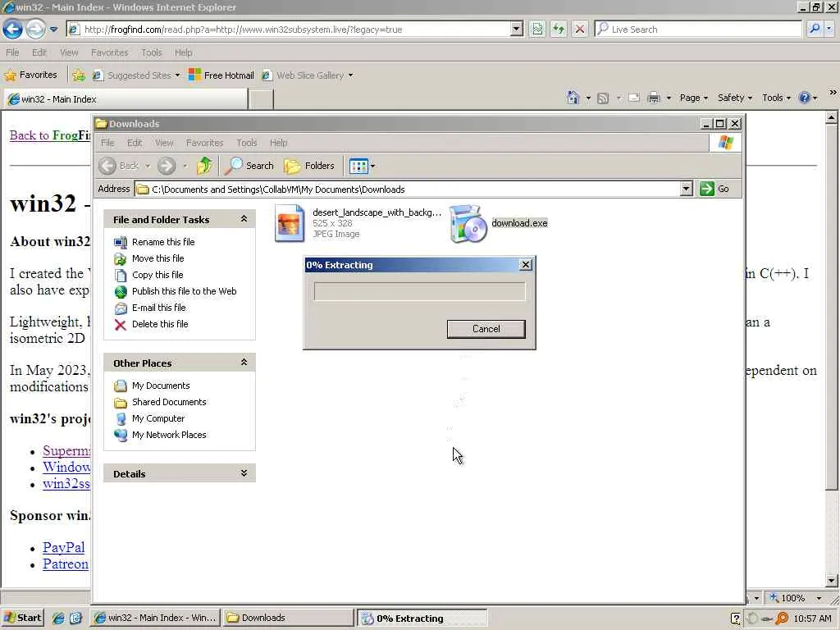Viewport: 840px width, 630px height.
Task: Click the IE Forward navigation button
Action: click(x=36, y=29)
